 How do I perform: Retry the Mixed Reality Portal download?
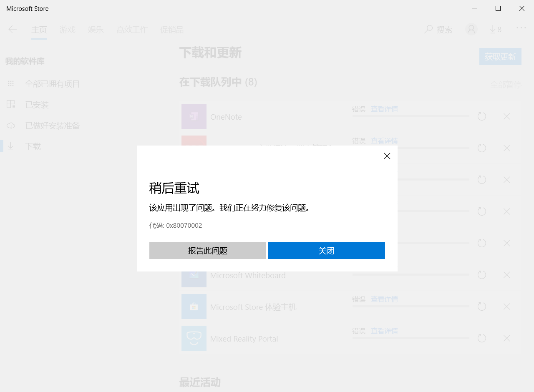482,338
